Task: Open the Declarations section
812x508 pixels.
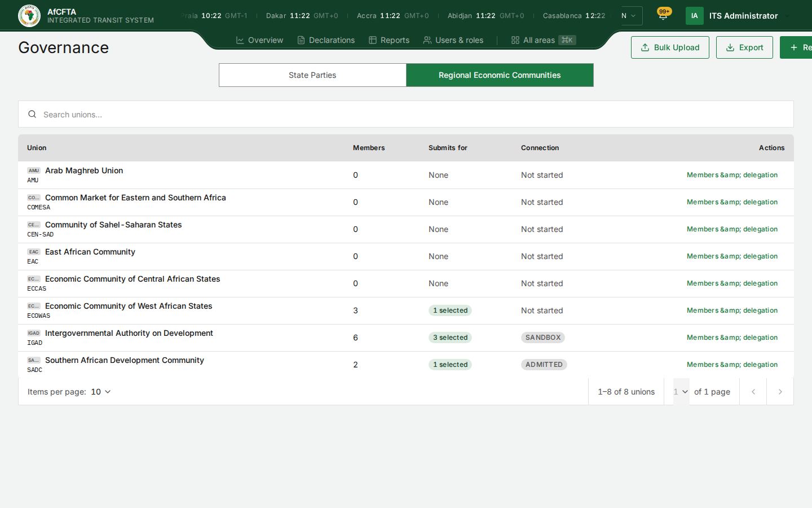Action: [x=326, y=40]
